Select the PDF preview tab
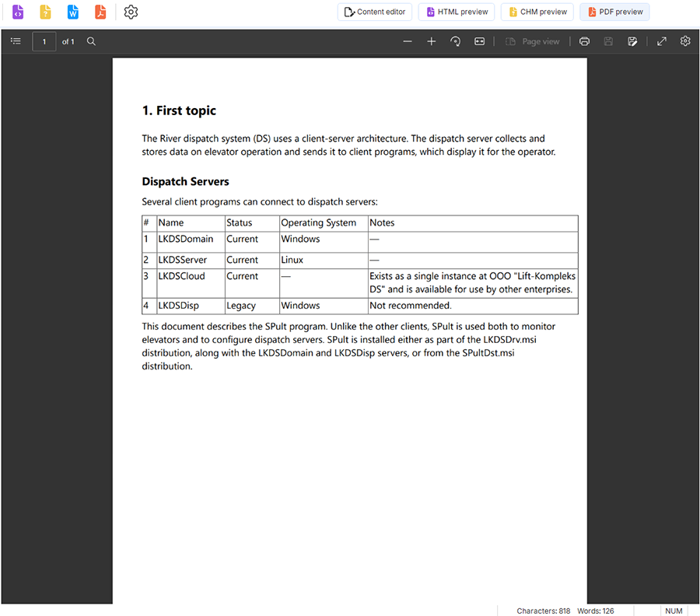The image size is (700, 616). click(614, 12)
